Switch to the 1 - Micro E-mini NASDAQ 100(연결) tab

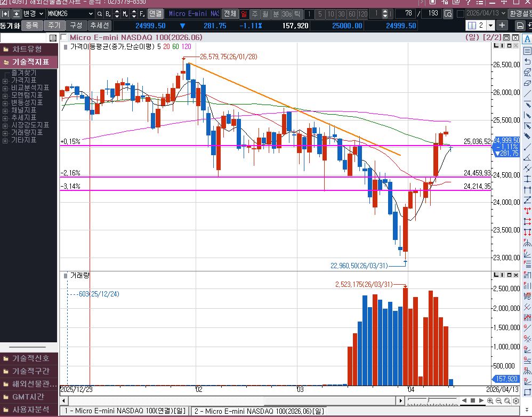124,411
